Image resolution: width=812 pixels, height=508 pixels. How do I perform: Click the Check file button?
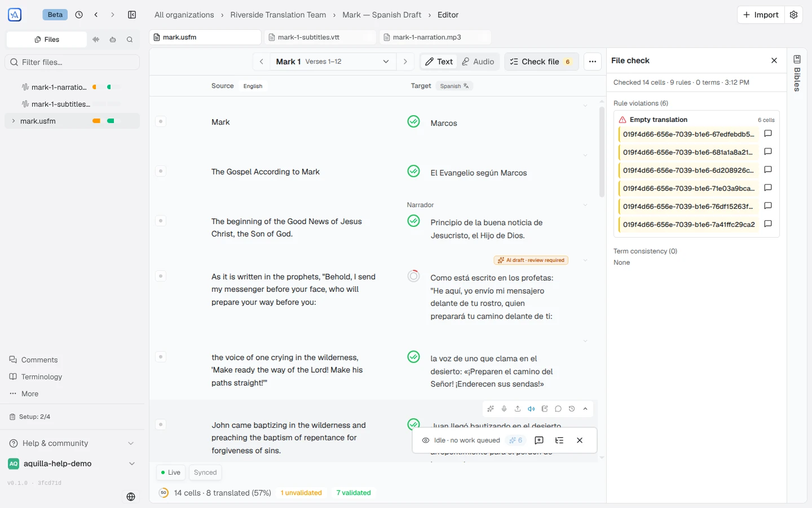(541, 62)
